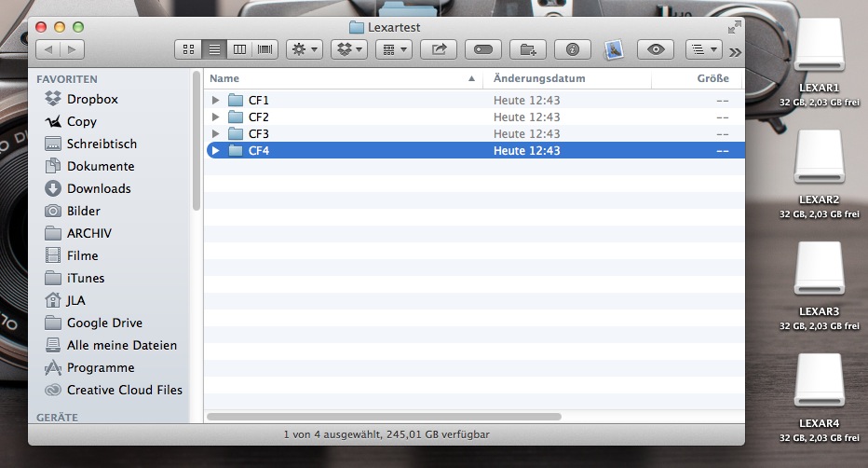Image resolution: width=868 pixels, height=468 pixels.
Task: Open the gear action menu
Action: tap(304, 49)
